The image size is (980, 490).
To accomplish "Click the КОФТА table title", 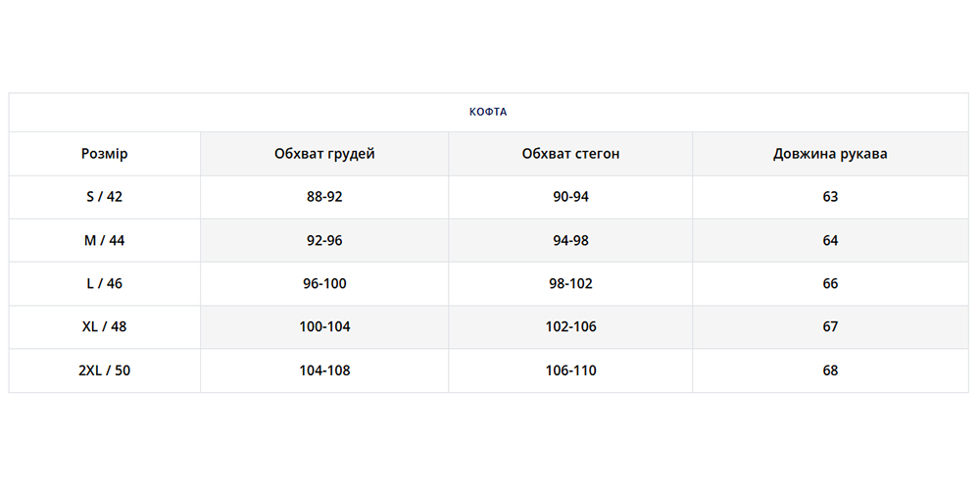I will [488, 112].
